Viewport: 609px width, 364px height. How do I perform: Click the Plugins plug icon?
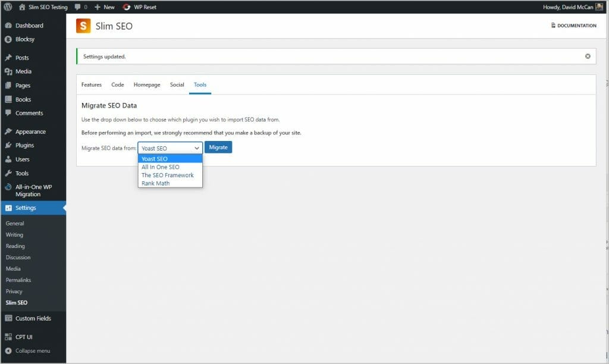(8, 145)
